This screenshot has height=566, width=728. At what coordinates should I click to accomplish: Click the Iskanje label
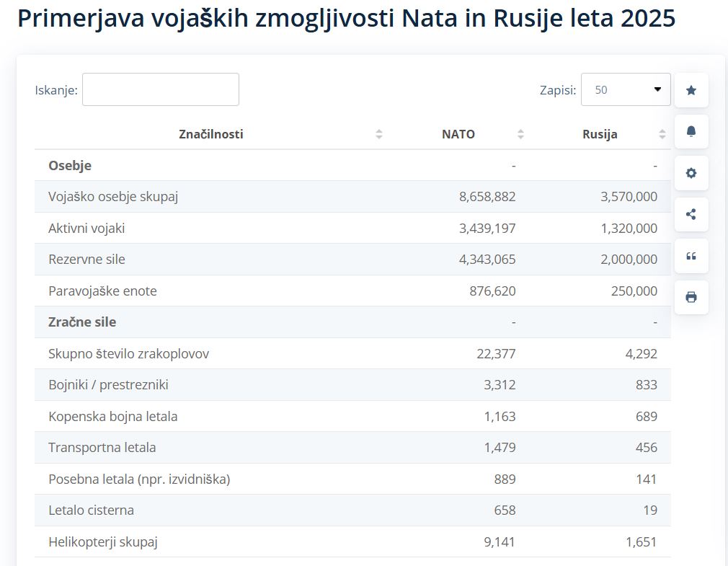point(56,90)
